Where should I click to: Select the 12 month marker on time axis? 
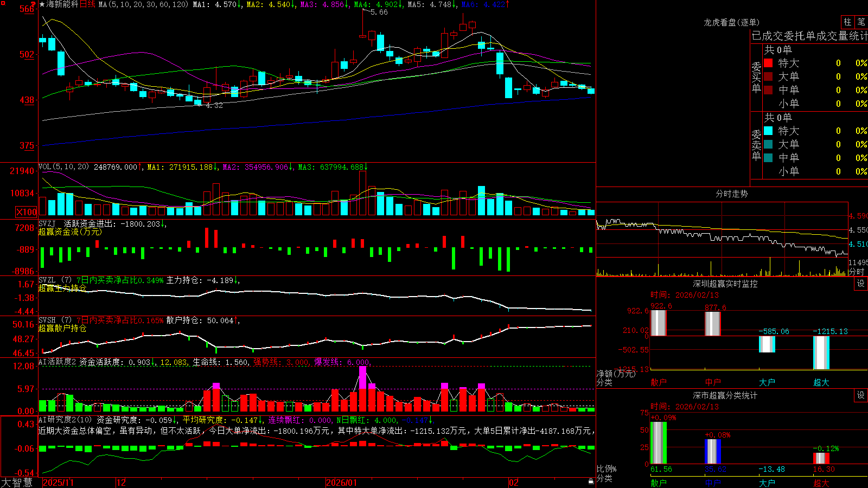point(122,483)
